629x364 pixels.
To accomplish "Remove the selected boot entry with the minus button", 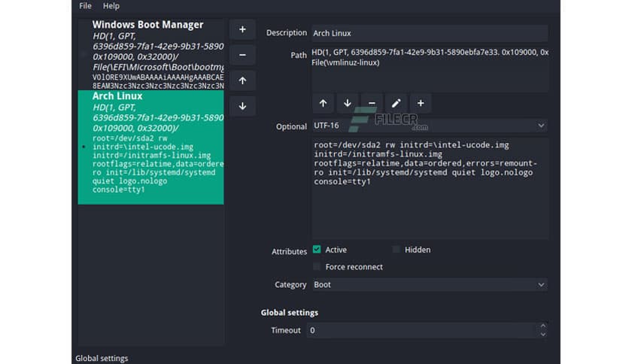I will [x=242, y=55].
